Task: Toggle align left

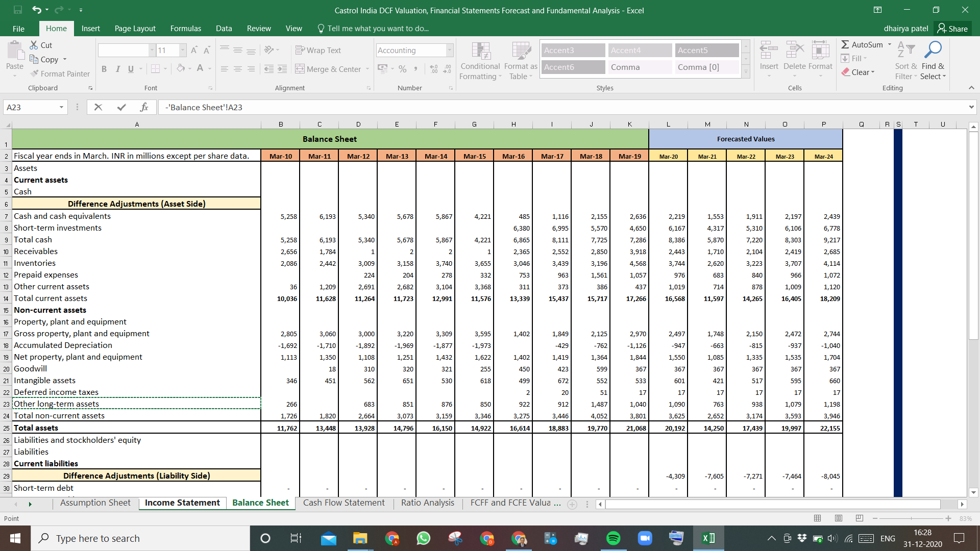Action: coord(225,69)
